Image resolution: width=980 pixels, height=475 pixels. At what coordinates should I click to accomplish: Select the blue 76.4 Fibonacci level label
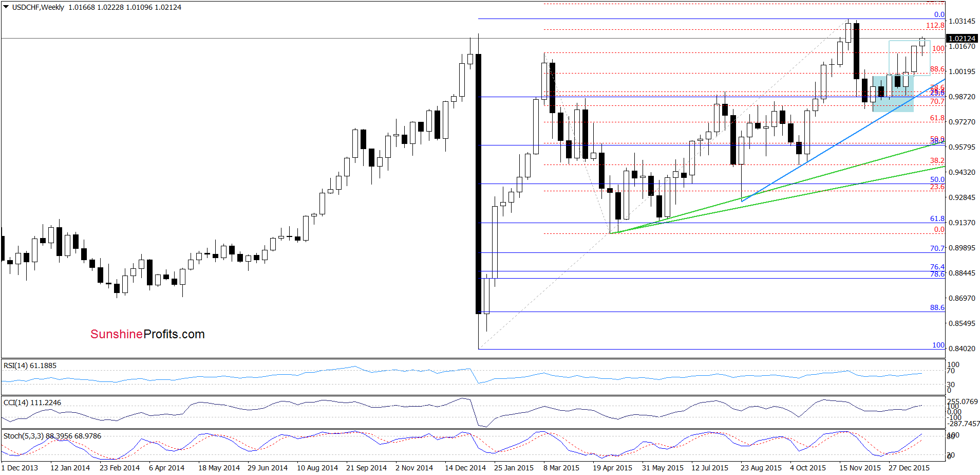coord(937,267)
